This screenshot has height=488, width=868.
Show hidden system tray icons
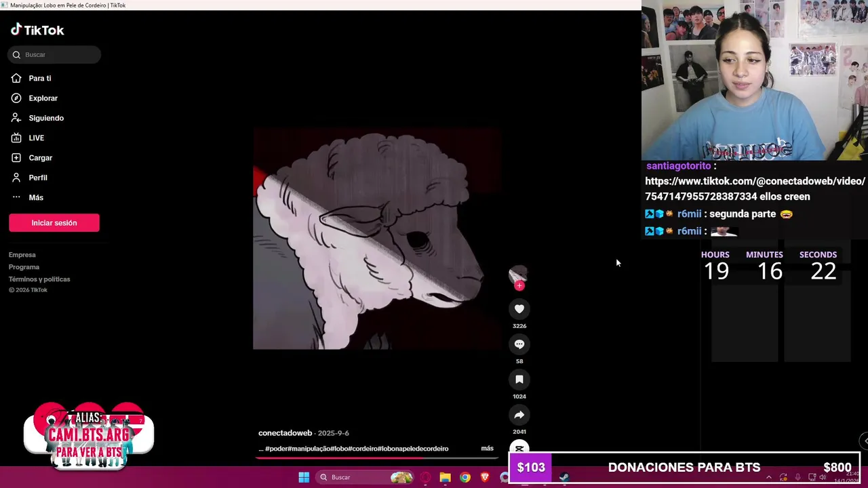click(768, 477)
